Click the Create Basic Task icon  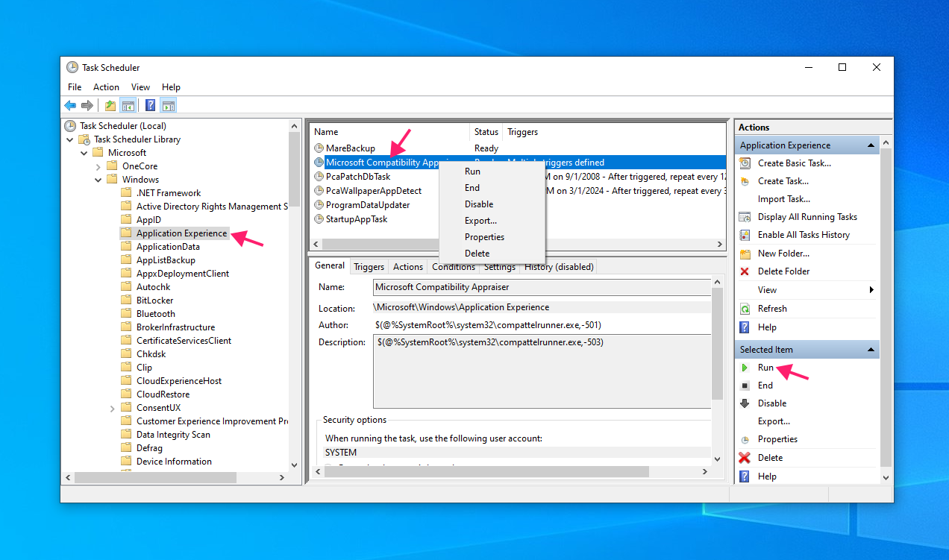(x=745, y=163)
